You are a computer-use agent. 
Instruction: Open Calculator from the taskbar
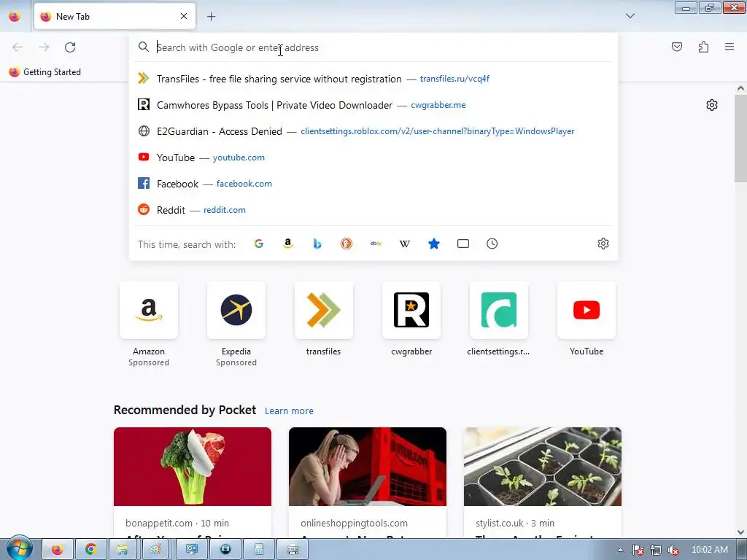[x=259, y=550]
